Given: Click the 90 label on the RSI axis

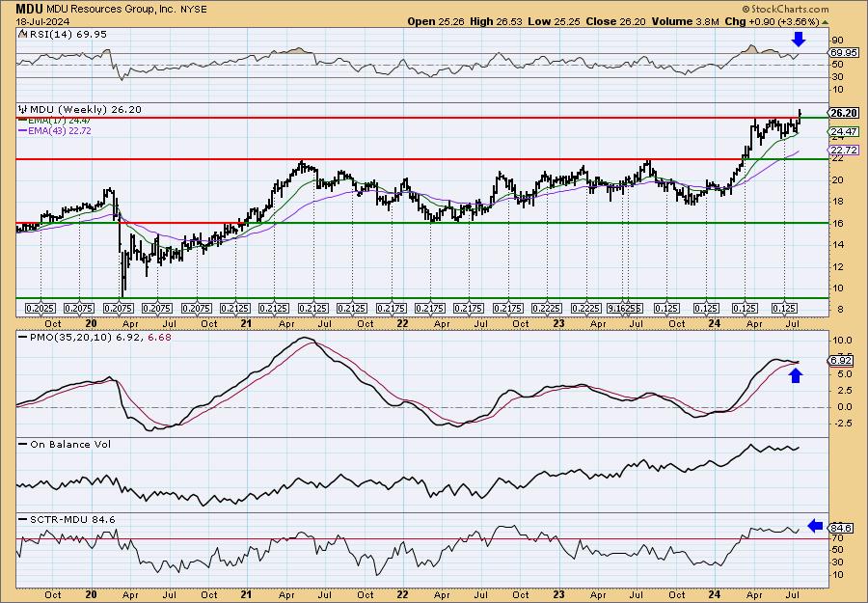Looking at the screenshot, I should tap(838, 41).
